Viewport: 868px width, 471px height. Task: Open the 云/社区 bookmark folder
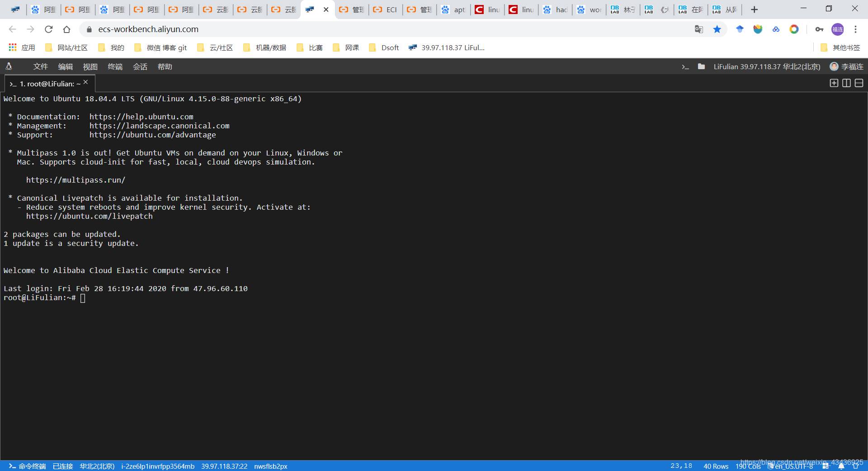pyautogui.click(x=215, y=47)
